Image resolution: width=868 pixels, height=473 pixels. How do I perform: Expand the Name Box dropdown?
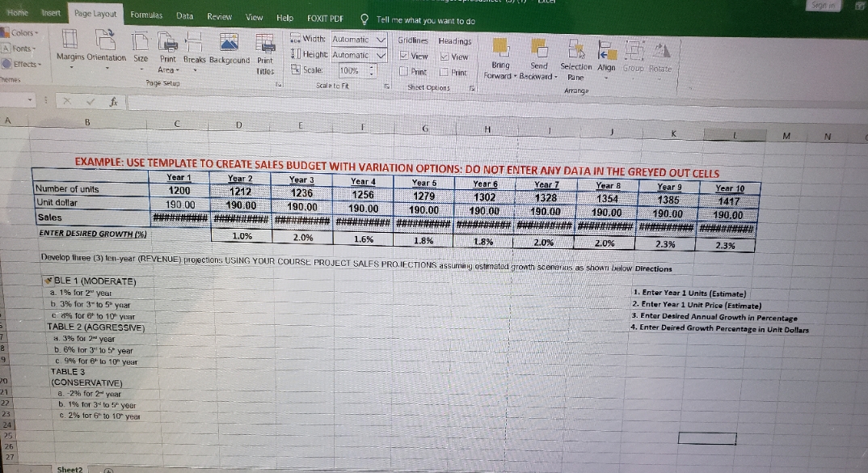coord(29,100)
